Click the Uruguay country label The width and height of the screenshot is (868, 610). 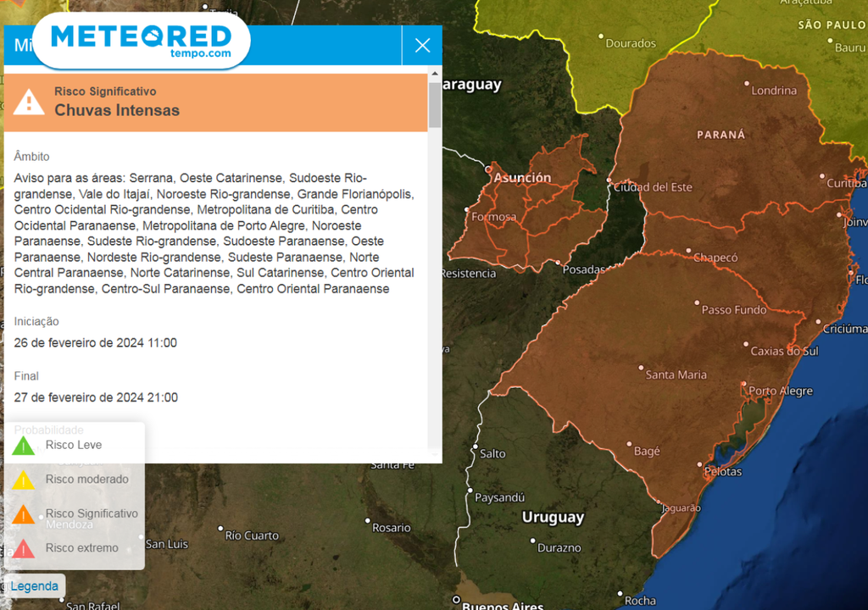coord(553,517)
